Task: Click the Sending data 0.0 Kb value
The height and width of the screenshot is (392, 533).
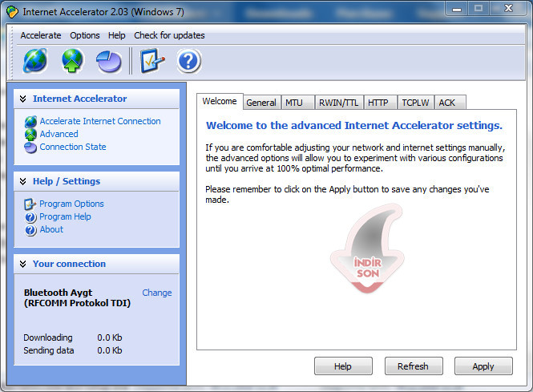Action: click(x=110, y=350)
